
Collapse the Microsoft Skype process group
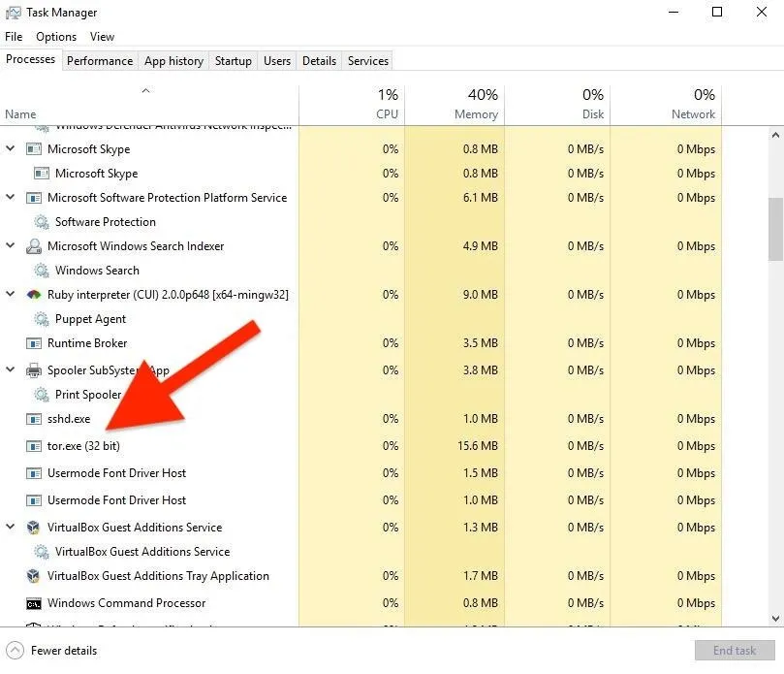(10, 148)
